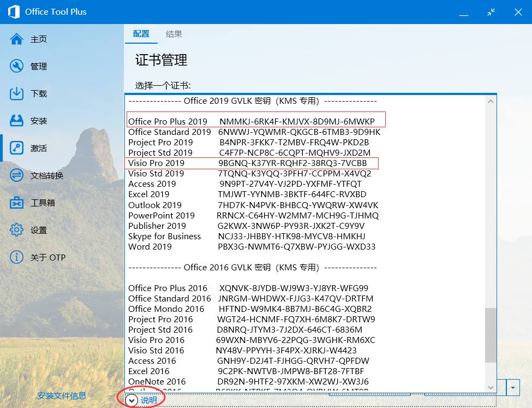Switch to the 结果 results tab

coord(174,33)
